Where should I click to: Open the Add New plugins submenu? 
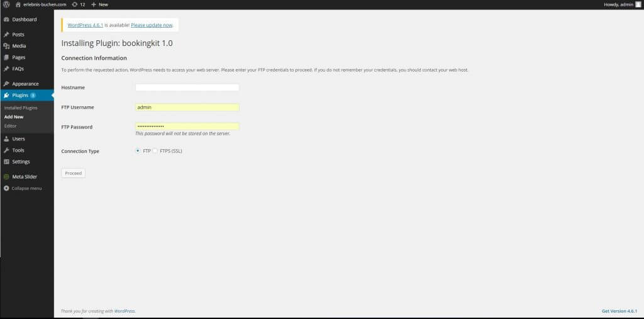[x=14, y=117]
